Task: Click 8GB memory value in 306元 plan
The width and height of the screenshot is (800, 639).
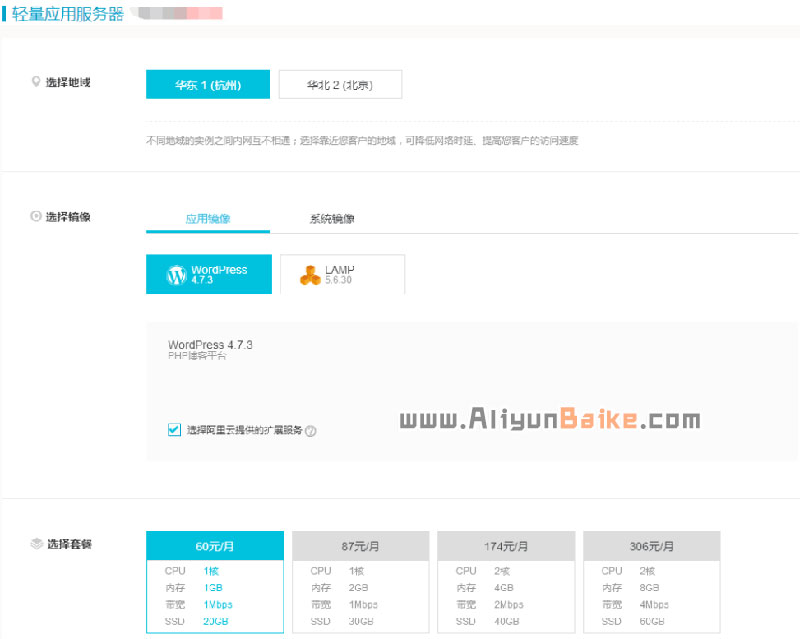Action: [x=649, y=588]
